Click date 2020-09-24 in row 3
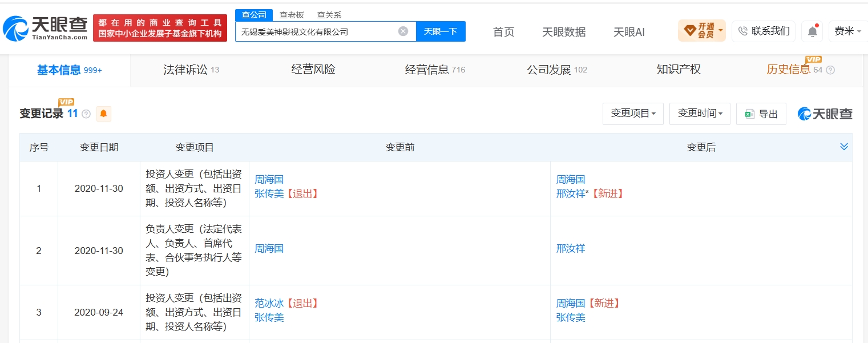The image size is (868, 343). 99,313
